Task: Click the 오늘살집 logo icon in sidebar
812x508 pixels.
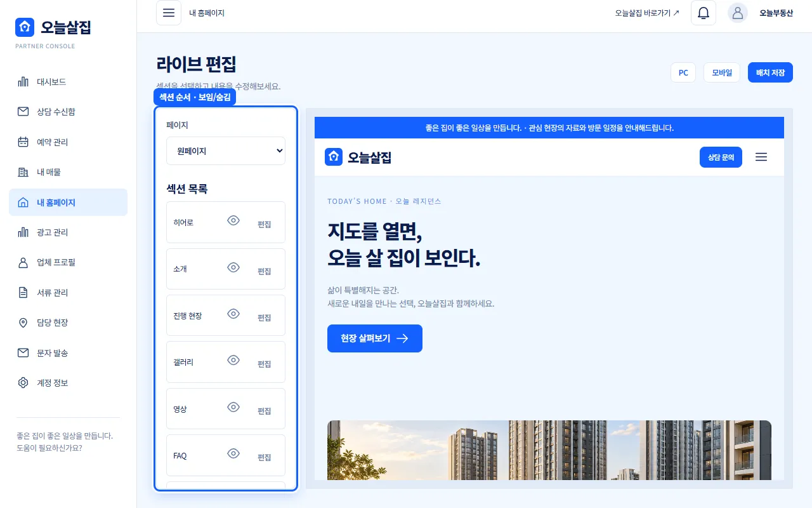Action: coord(25,27)
